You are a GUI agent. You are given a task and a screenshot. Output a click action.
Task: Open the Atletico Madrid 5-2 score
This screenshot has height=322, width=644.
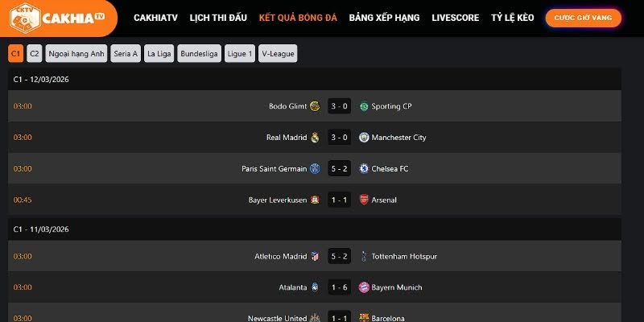[339, 256]
